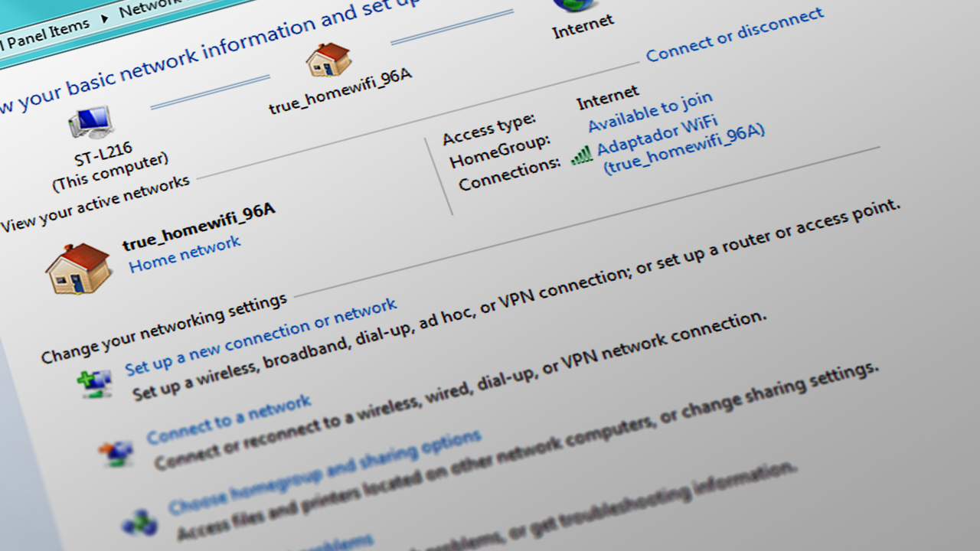The height and width of the screenshot is (551, 980).
Task: Open the Adaptador WiFi connection link
Action: pyautogui.click(x=657, y=135)
